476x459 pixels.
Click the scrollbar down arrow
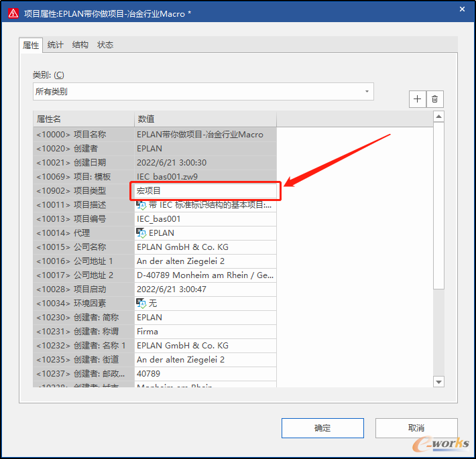[438, 382]
